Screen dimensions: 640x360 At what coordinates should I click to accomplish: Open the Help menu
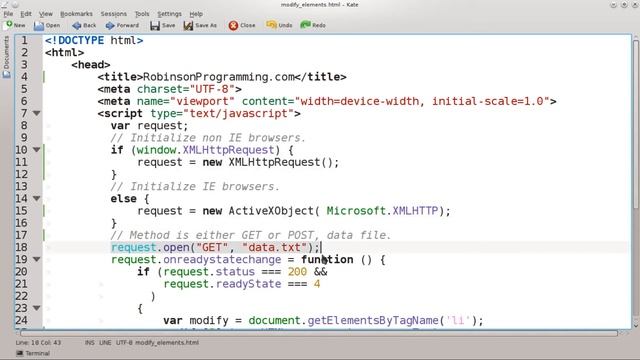tap(196, 14)
